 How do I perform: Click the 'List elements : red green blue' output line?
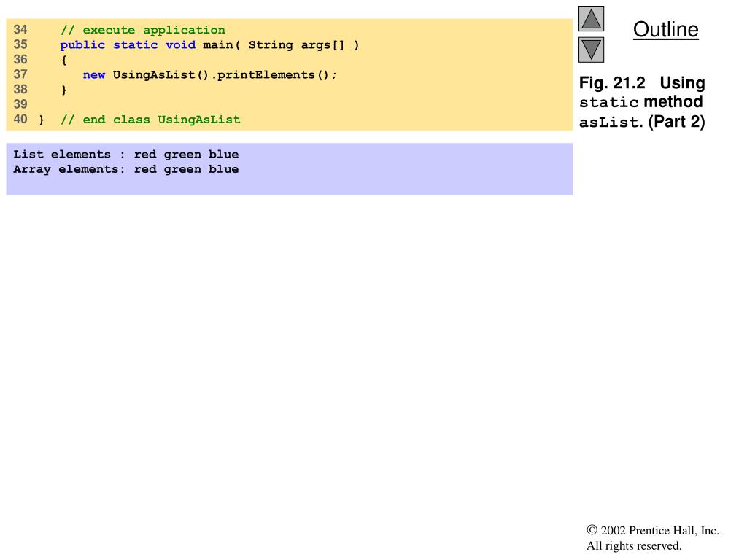coord(125,155)
